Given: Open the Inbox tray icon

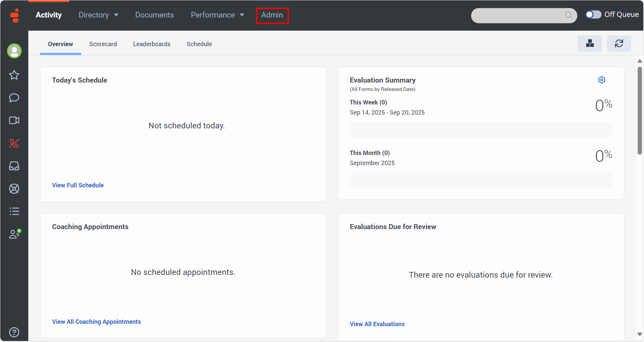Looking at the screenshot, I should [x=14, y=166].
